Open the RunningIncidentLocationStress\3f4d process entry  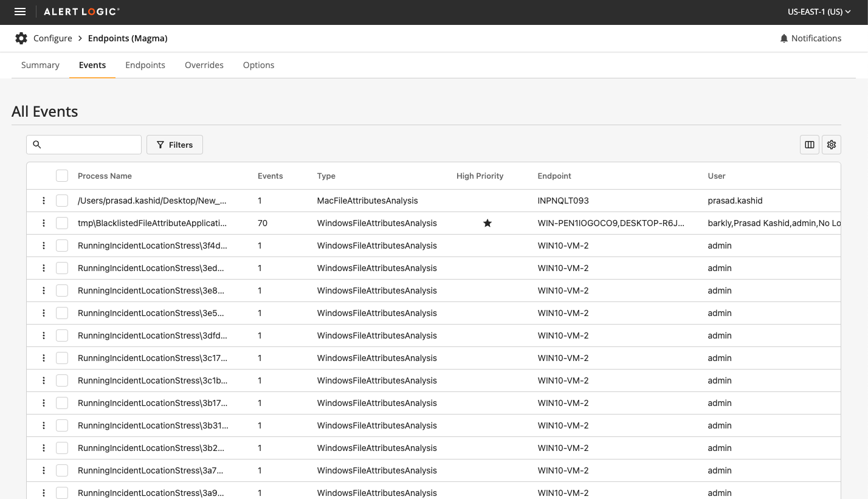(x=152, y=246)
